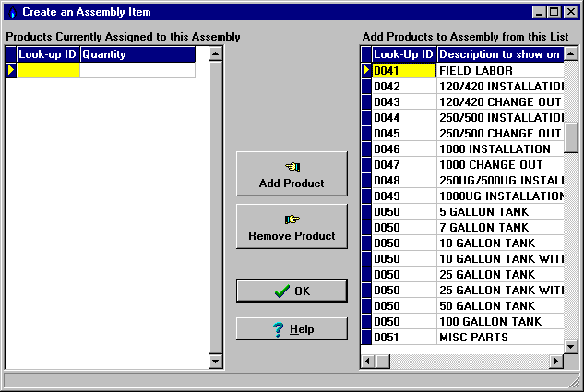Click the title bar application icon
584x392 pixels.
coord(11,12)
